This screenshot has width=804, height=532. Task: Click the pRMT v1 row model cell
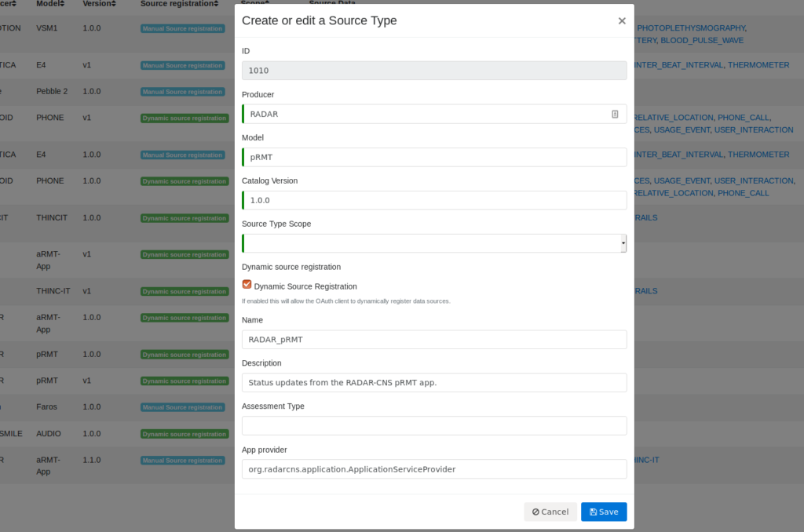[x=46, y=381]
